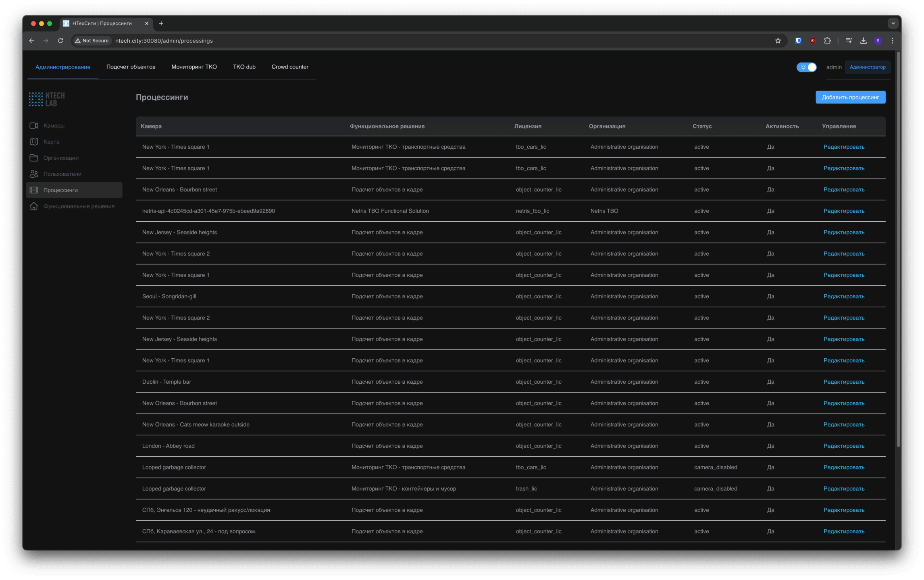Reload the page with the refresh icon
The width and height of the screenshot is (924, 580).
tap(60, 41)
